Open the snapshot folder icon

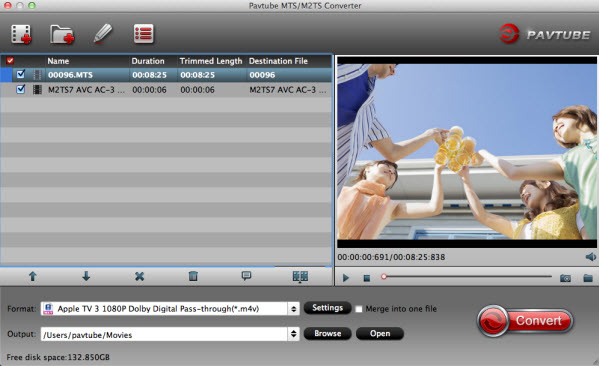click(588, 278)
